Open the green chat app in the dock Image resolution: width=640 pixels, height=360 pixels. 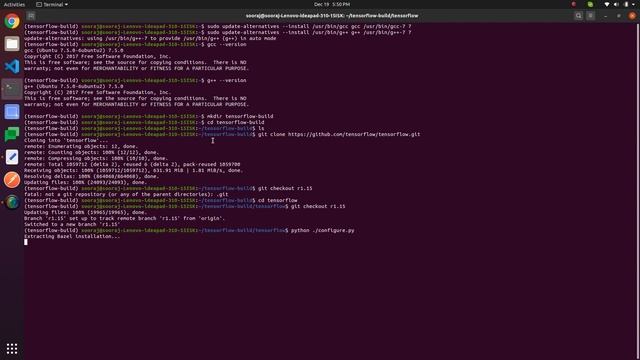click(x=12, y=134)
